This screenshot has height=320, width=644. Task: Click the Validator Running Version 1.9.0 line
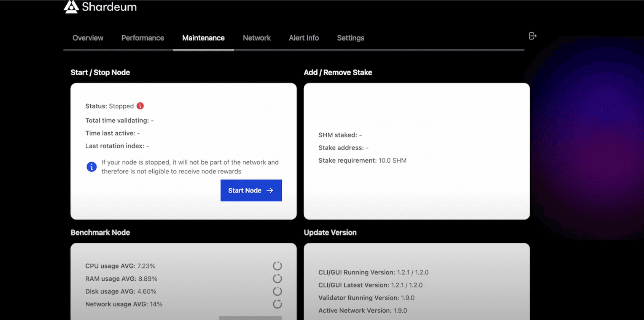pos(366,298)
